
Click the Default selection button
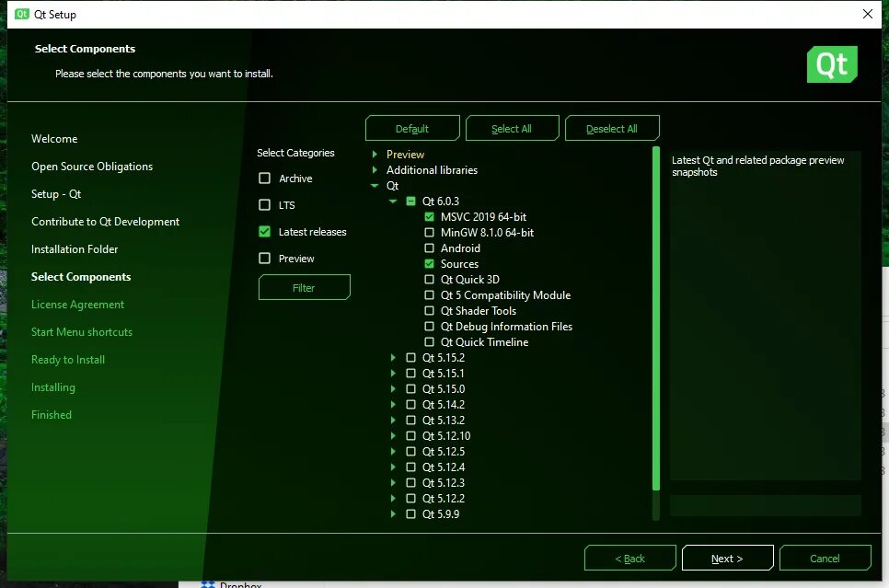tap(412, 128)
